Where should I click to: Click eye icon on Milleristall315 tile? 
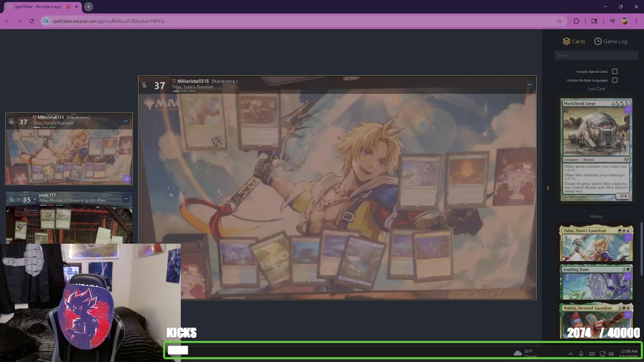pyautogui.click(x=126, y=179)
